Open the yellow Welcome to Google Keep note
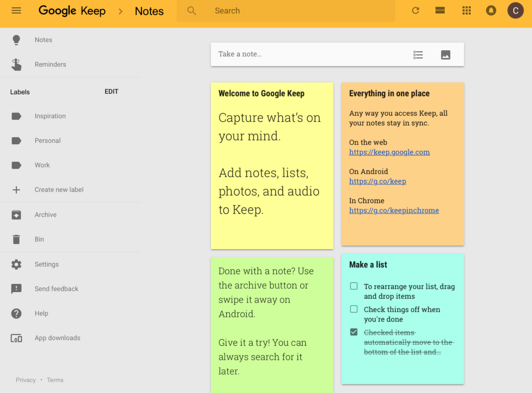Screen dimensions: 532x393 (272, 166)
